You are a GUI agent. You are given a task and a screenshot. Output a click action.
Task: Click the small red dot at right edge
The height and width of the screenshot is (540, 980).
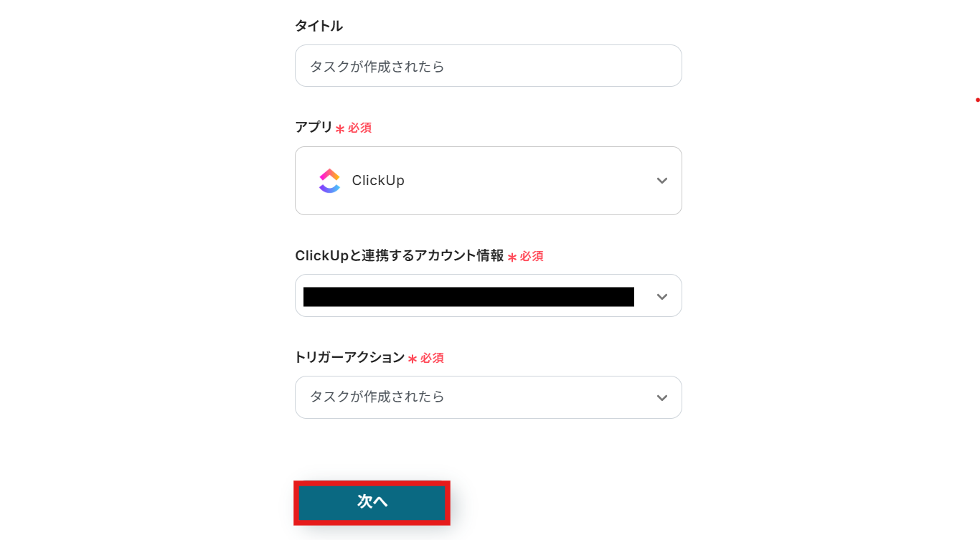click(x=977, y=100)
